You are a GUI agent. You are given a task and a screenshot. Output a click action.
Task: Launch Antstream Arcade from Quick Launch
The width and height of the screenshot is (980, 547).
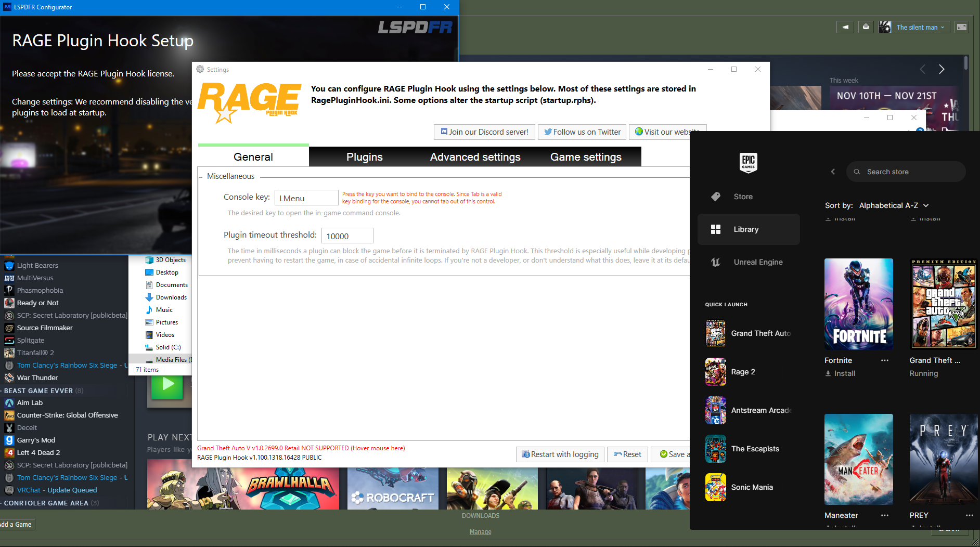[749, 410]
